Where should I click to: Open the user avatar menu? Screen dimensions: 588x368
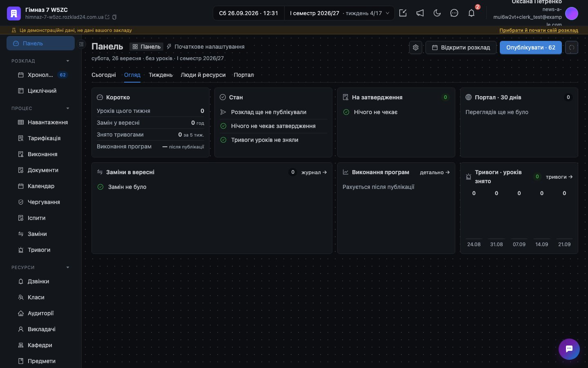tap(572, 13)
